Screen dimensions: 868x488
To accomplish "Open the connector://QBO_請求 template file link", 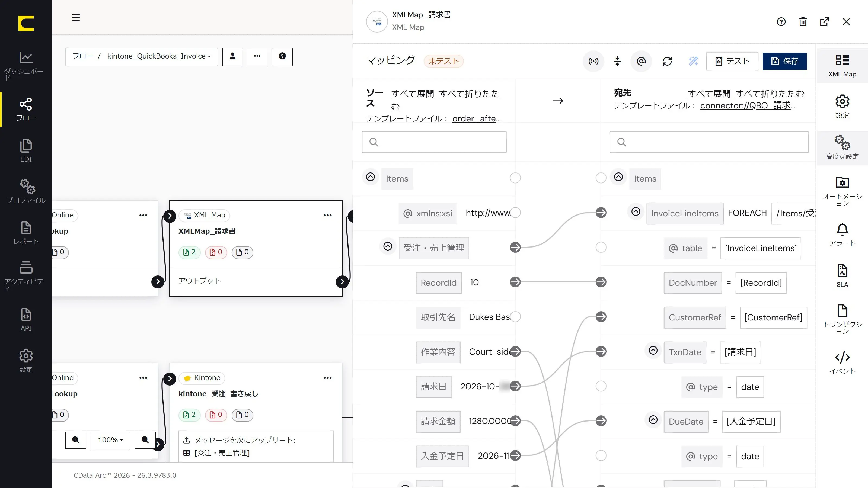I will [748, 106].
